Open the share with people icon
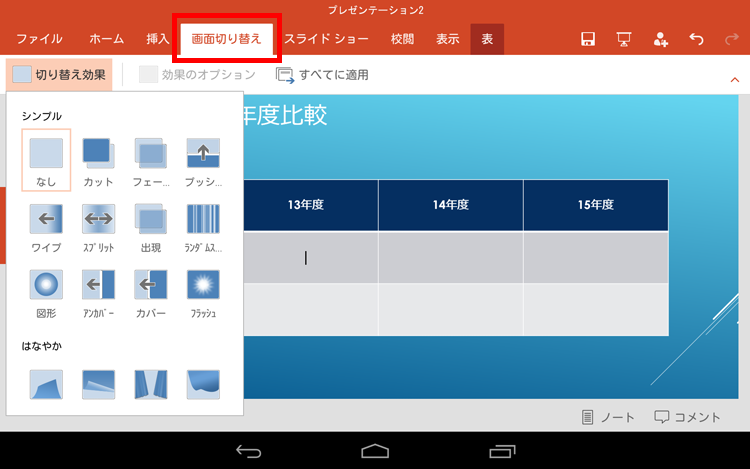The height and width of the screenshot is (469, 750). point(661,40)
